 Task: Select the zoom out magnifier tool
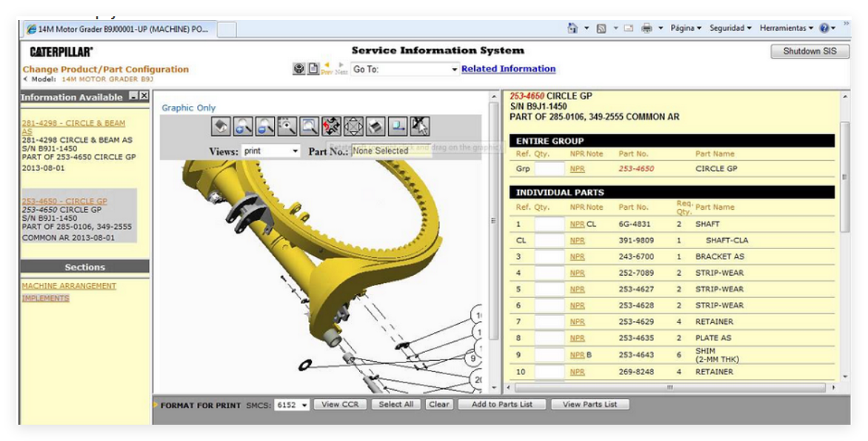(x=265, y=126)
